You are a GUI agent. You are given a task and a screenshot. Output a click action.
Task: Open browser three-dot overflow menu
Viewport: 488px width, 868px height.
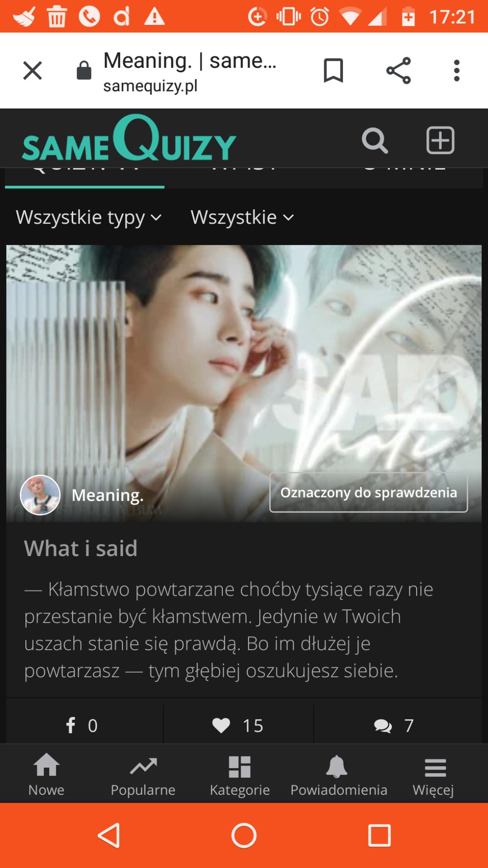(x=456, y=70)
